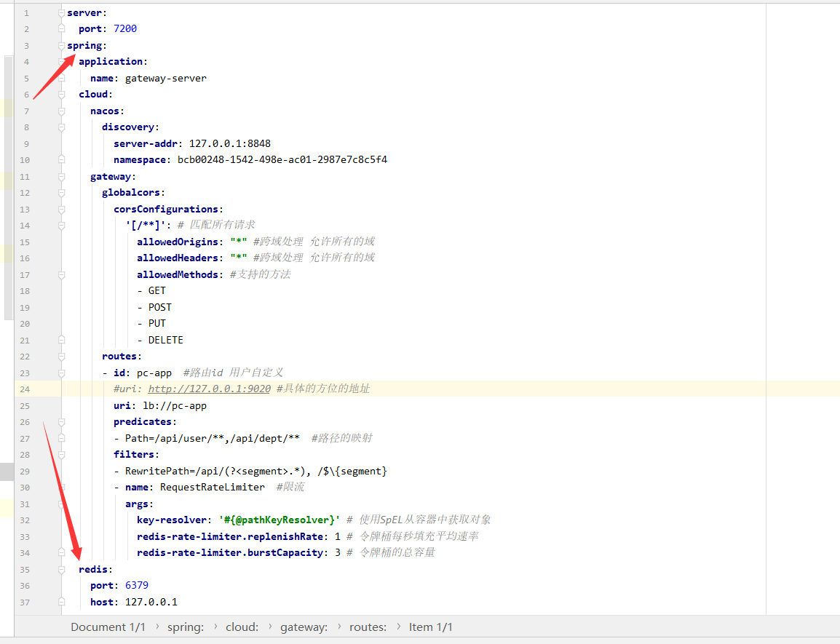Jump to 'routes:' in the breadcrumb bar
The width and height of the screenshot is (840, 644).
368,627
